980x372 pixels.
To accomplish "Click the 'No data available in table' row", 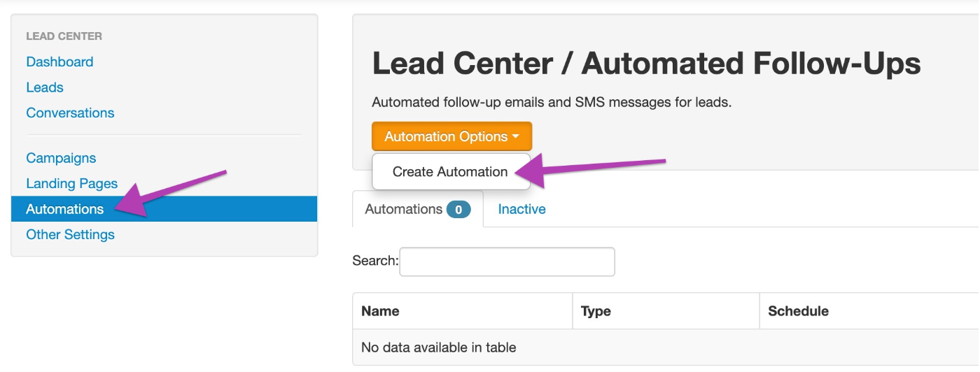I will [666, 347].
